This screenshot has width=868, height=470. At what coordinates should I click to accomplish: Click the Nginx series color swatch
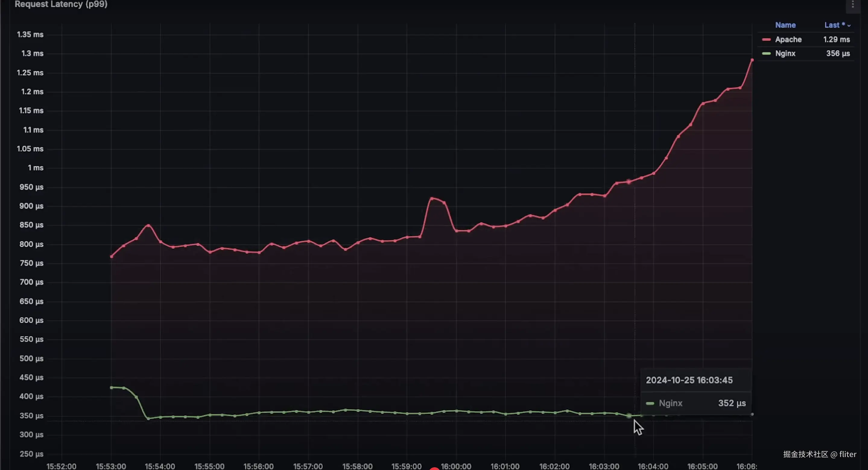point(766,54)
